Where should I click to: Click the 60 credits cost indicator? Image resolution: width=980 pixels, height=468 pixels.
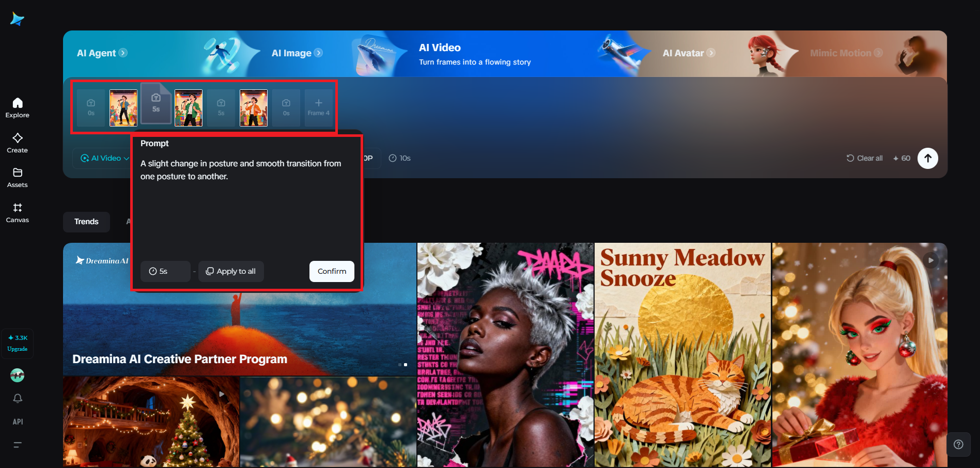[x=901, y=158]
